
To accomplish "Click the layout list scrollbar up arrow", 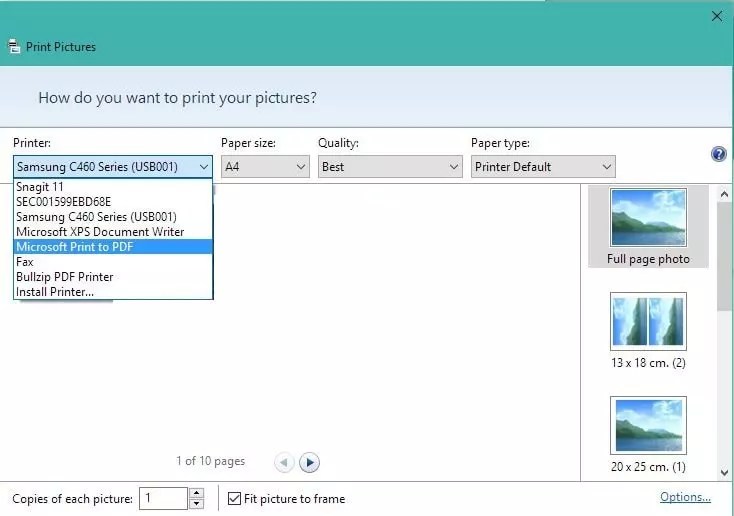I will pos(724,193).
